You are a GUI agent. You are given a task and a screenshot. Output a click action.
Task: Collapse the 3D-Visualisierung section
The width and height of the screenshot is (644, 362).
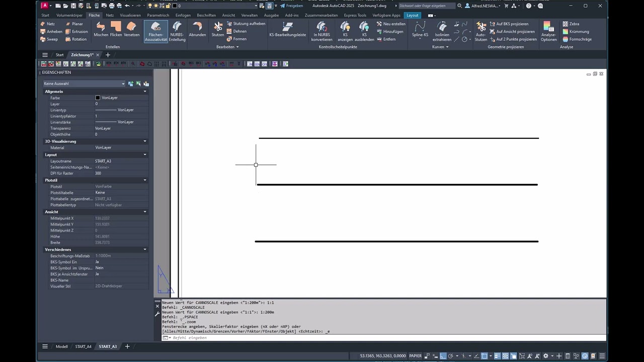tap(145, 141)
